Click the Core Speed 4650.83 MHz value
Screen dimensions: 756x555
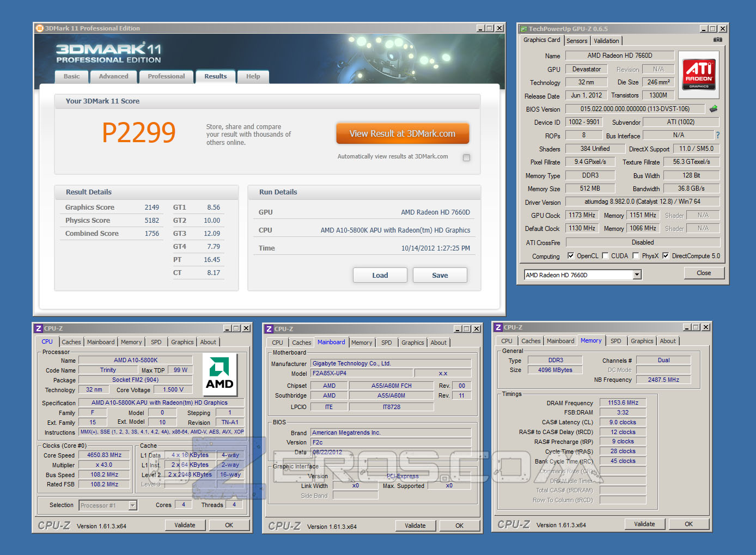(105, 455)
